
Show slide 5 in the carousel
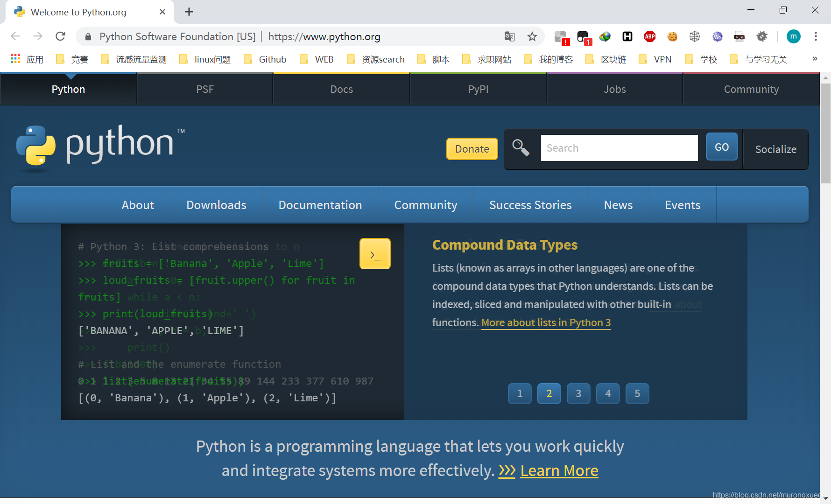click(x=637, y=393)
